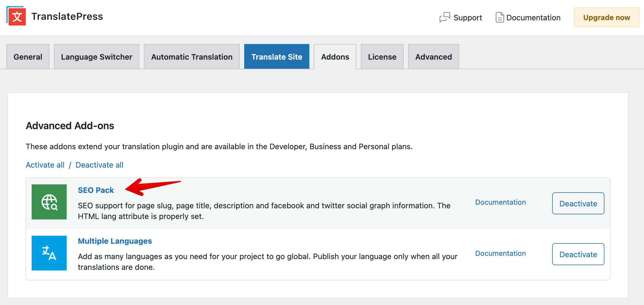This screenshot has width=644, height=305.
Task: Switch to the Automatic Translation tab
Action: [191, 57]
